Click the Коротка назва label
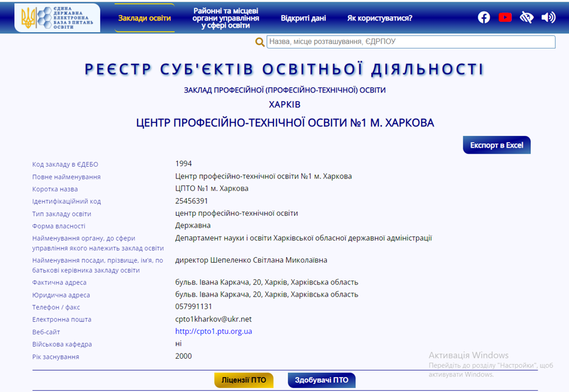Image resolution: width=569 pixels, height=392 pixels. tap(55, 189)
